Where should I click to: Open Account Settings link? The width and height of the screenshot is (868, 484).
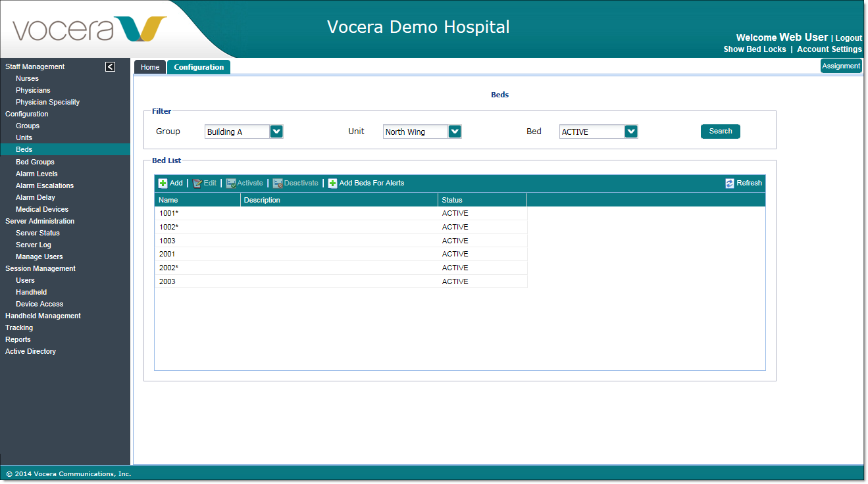click(829, 49)
